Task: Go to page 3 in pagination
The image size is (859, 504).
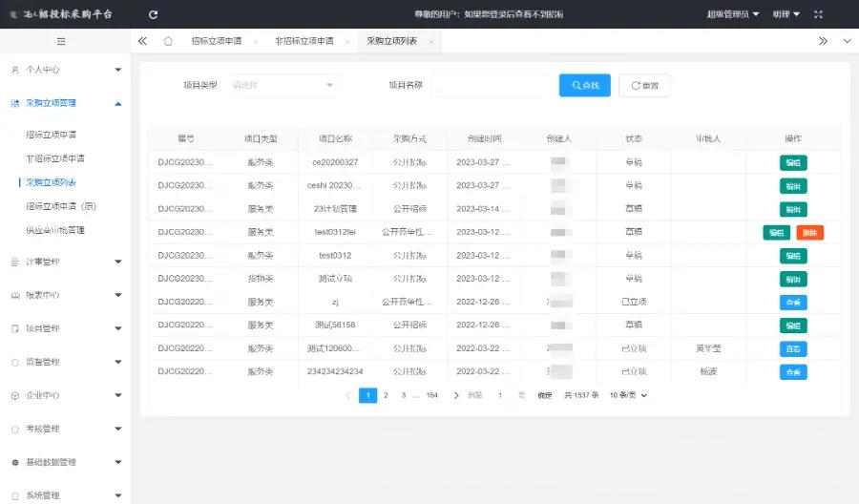Action: coord(404,395)
